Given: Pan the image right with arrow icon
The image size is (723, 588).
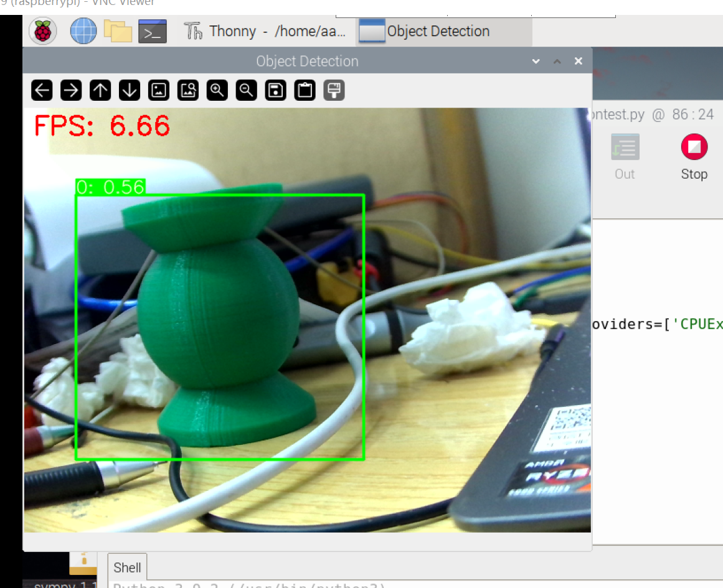Looking at the screenshot, I should pos(71,91).
